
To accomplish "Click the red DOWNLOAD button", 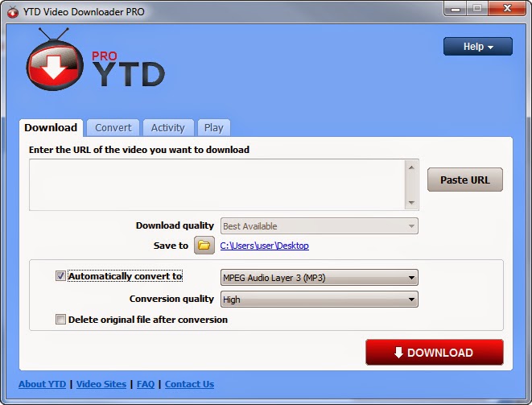I will tap(435, 353).
